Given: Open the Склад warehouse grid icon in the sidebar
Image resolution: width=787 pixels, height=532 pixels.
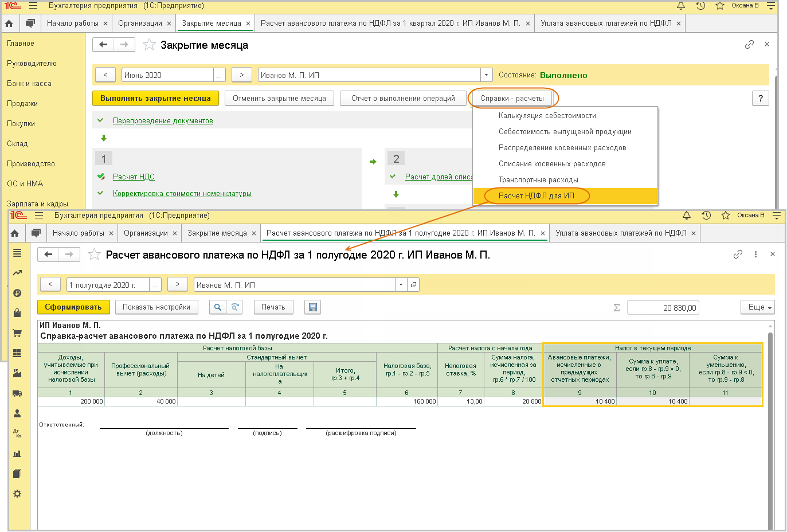Looking at the screenshot, I should click(17, 353).
